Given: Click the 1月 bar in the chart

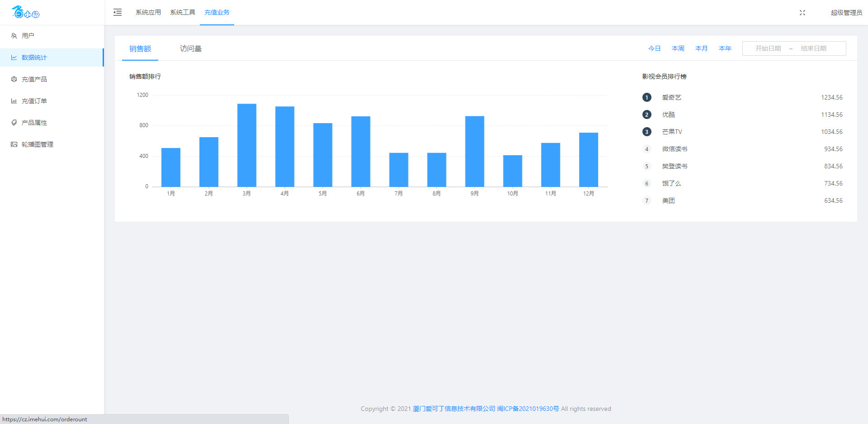Looking at the screenshot, I should coord(171,167).
